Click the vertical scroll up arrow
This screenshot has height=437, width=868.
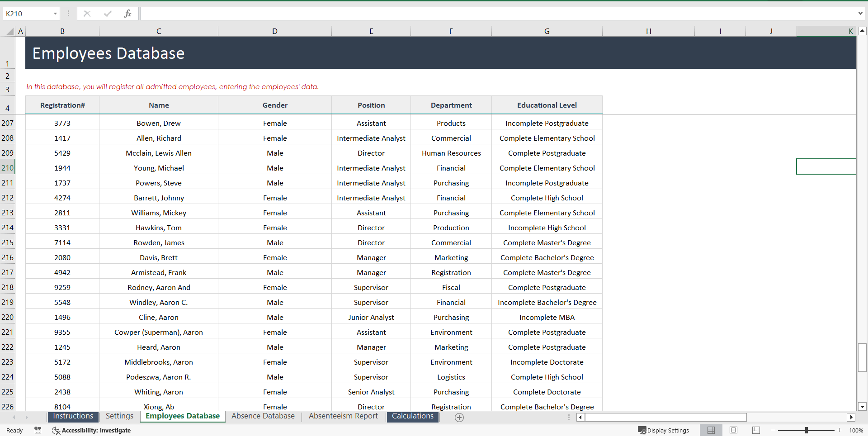click(862, 31)
